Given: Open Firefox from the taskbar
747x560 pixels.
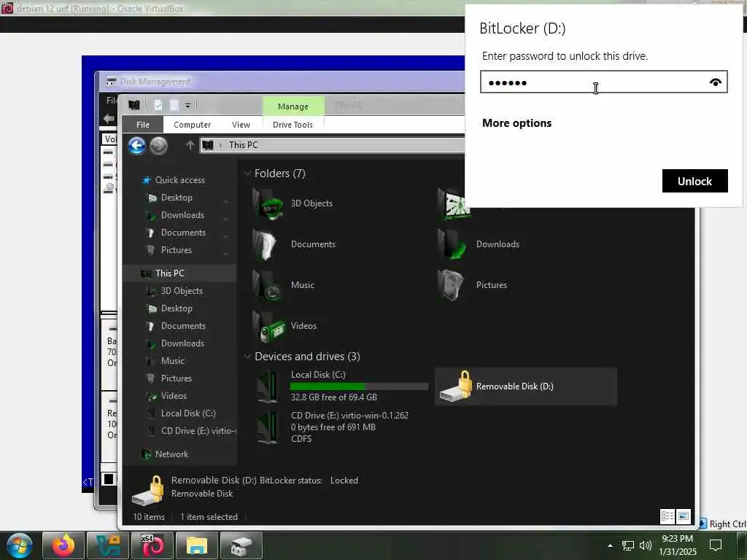Looking at the screenshot, I should click(x=63, y=545).
